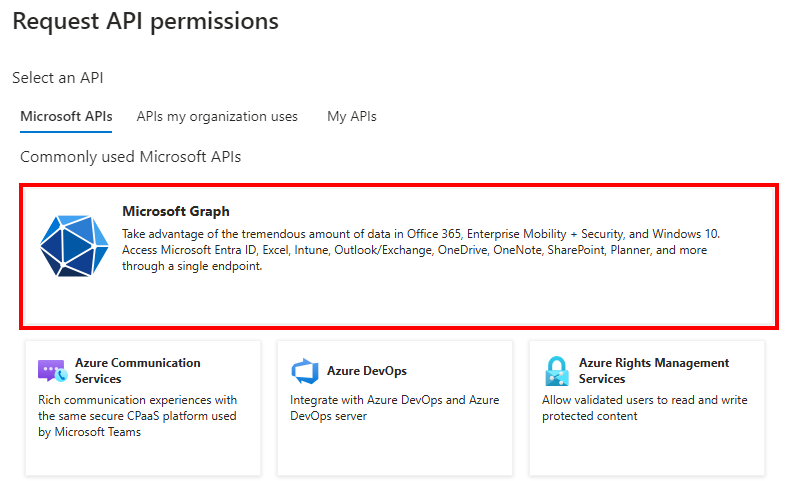Click the Select an API label
The height and width of the screenshot is (481, 795).
(57, 77)
